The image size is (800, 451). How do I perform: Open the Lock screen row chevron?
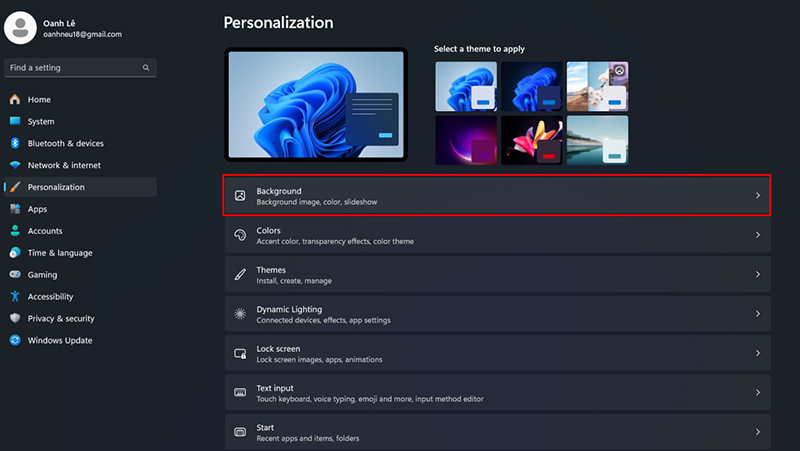pos(758,354)
